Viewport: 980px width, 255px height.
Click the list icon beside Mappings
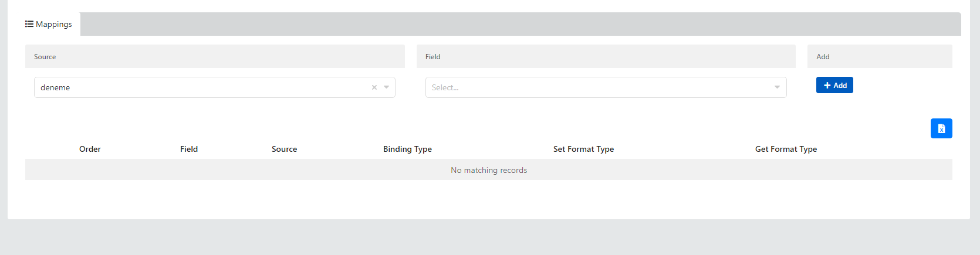[29, 24]
